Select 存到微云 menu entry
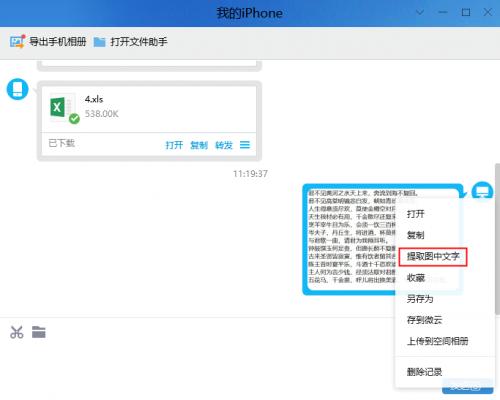This screenshot has width=500, height=400. point(424,320)
